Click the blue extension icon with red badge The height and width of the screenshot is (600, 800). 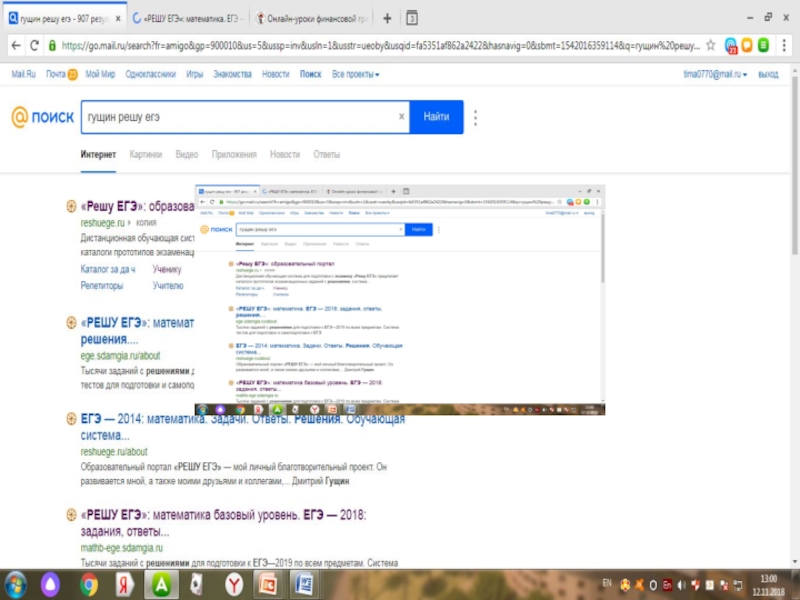(731, 45)
